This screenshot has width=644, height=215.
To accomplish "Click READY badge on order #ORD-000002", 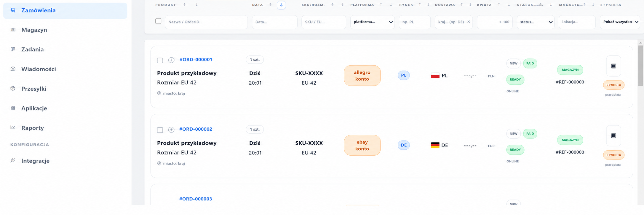I will coord(515,150).
